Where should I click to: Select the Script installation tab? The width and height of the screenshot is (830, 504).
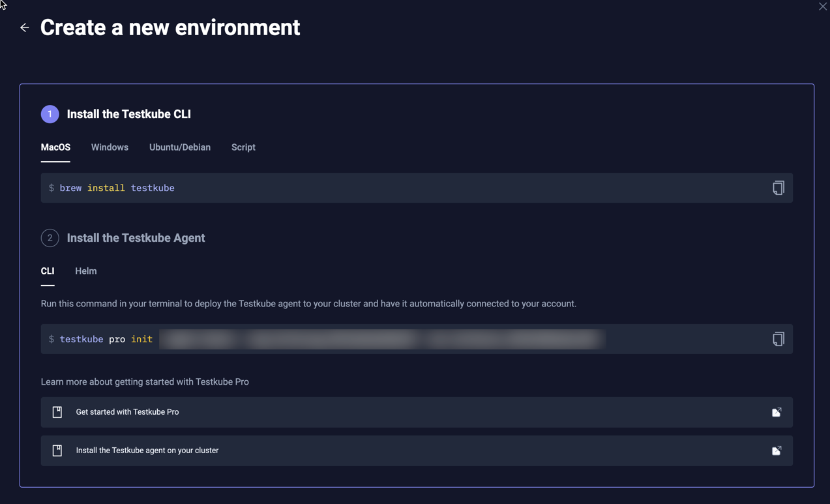[243, 147]
